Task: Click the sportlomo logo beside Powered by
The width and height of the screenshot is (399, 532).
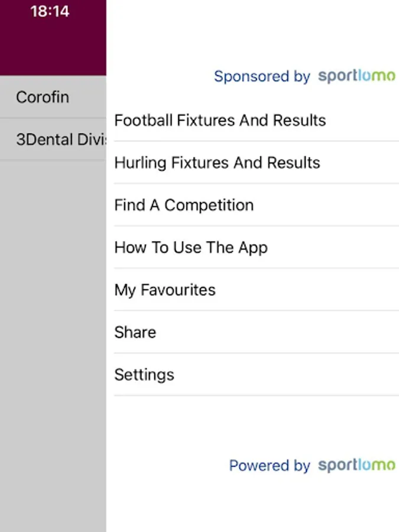Action: (x=356, y=465)
